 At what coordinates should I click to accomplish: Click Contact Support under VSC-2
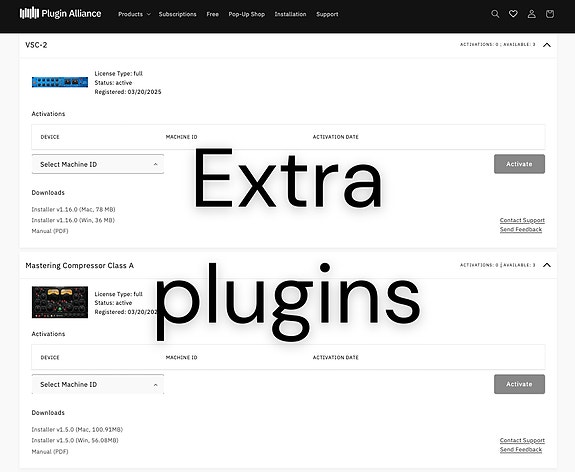tap(522, 220)
